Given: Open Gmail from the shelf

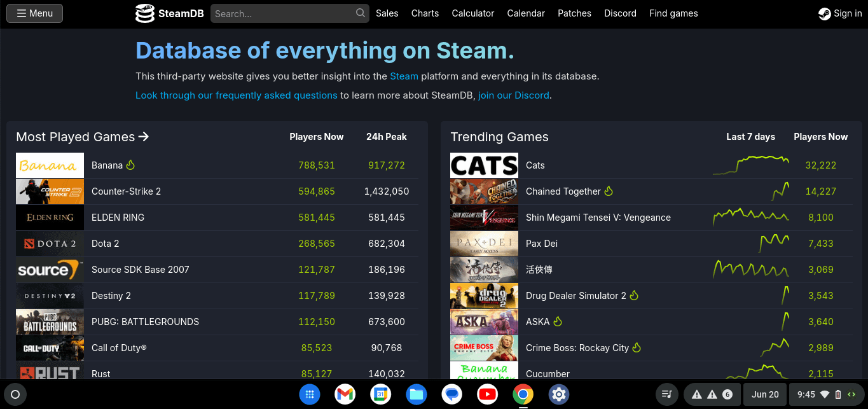Looking at the screenshot, I should (345, 394).
